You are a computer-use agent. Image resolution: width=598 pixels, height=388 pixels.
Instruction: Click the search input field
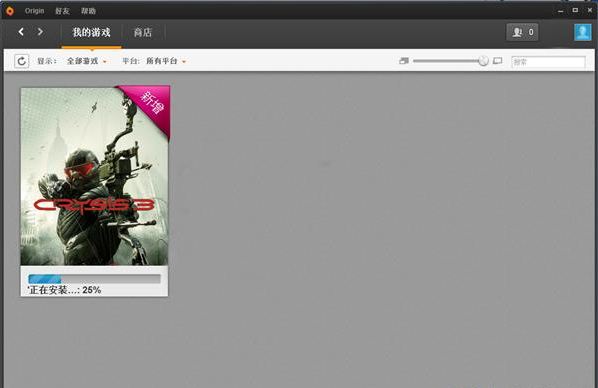click(x=548, y=61)
